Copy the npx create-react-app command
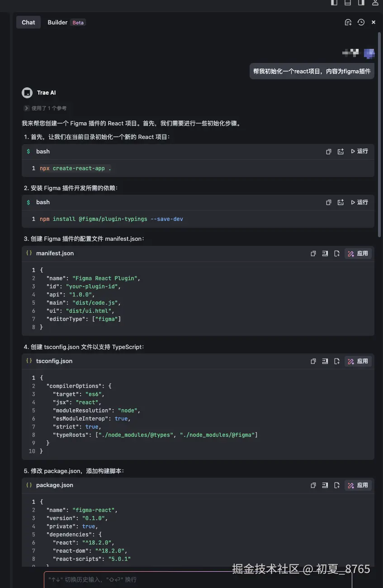The width and height of the screenshot is (383, 588). (x=329, y=152)
